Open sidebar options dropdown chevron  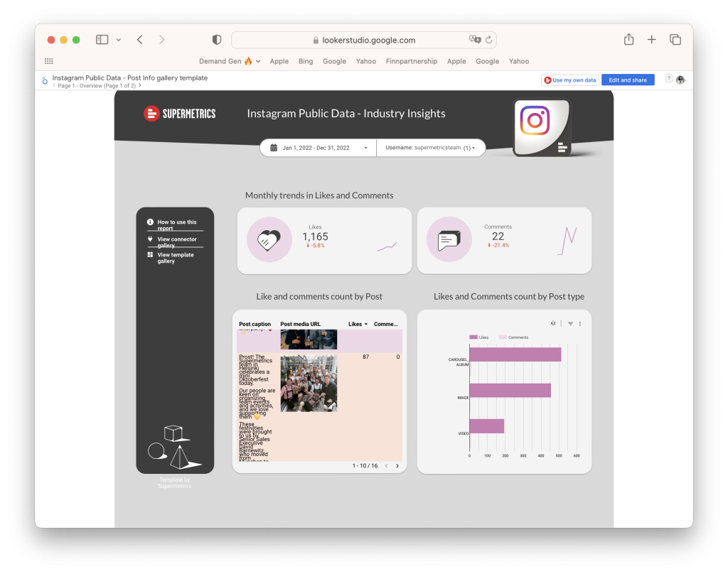119,40
